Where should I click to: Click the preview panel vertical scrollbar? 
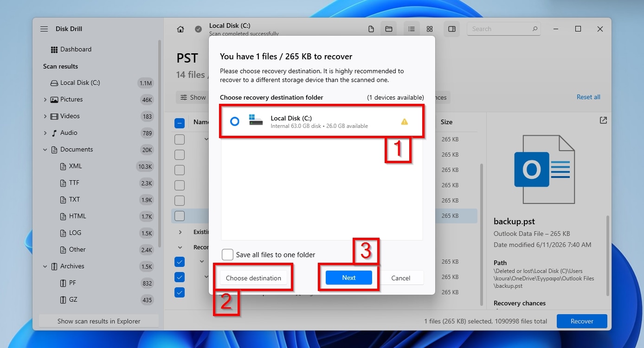point(607,256)
